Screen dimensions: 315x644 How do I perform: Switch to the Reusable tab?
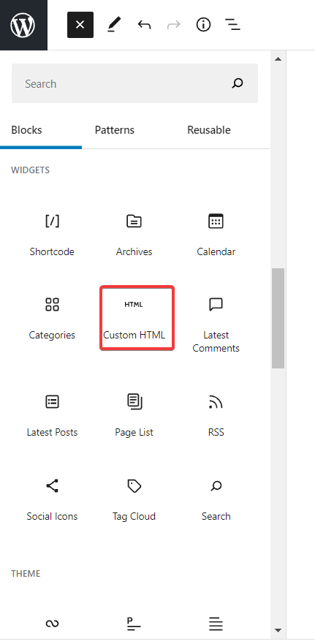208,130
